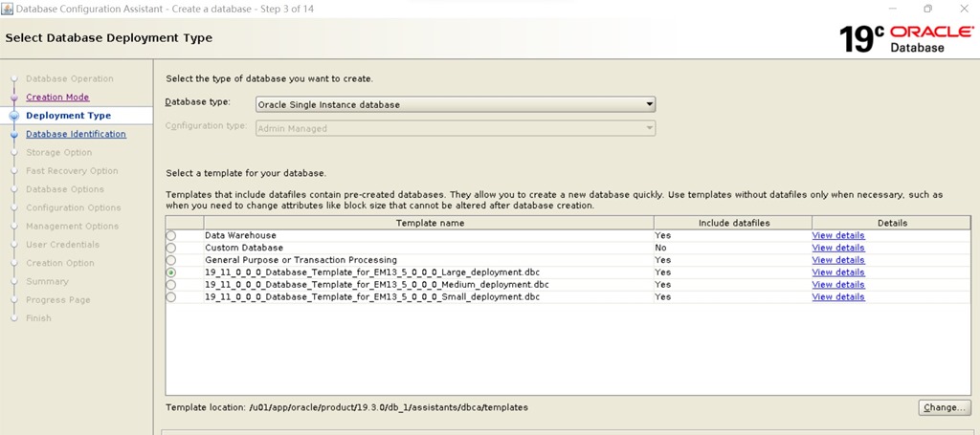Click the Database Operation step
The image size is (980, 435).
pos(69,78)
